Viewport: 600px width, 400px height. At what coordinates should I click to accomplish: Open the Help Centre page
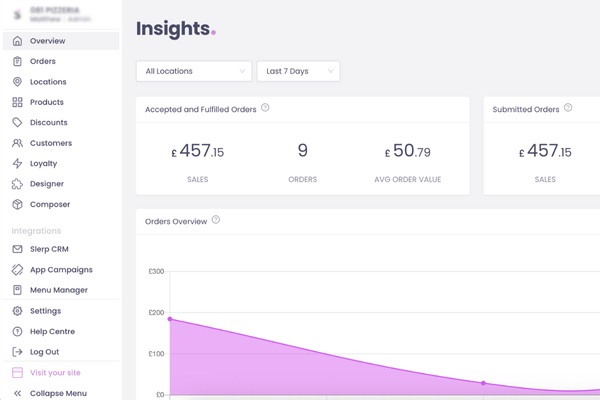tap(52, 331)
